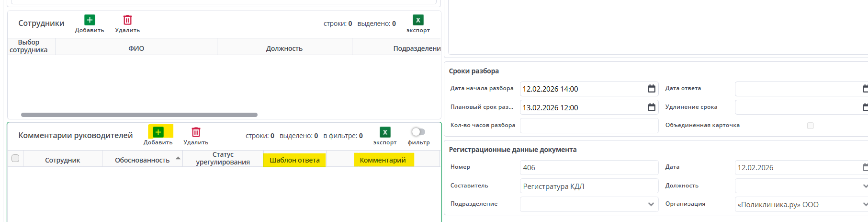
Task: Click the Выбор сотрудника column header
Action: (x=29, y=46)
